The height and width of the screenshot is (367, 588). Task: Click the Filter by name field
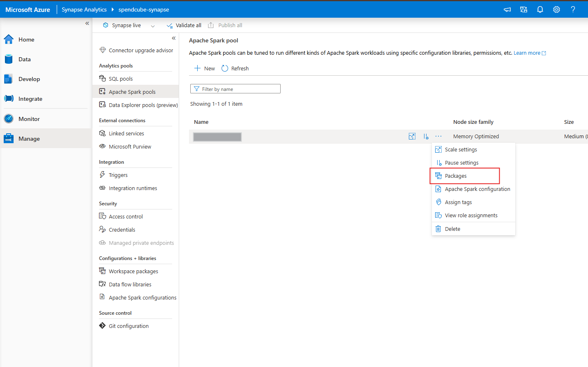pos(235,89)
